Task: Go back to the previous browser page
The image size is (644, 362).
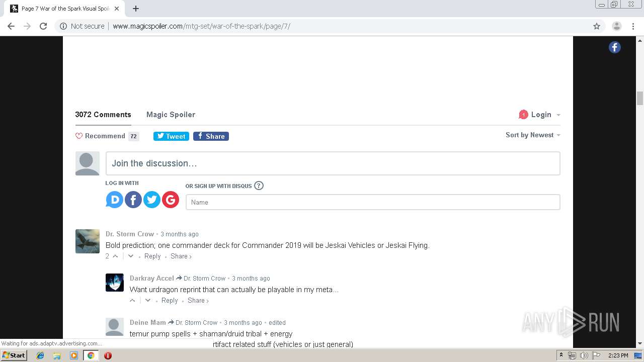Action: click(11, 26)
